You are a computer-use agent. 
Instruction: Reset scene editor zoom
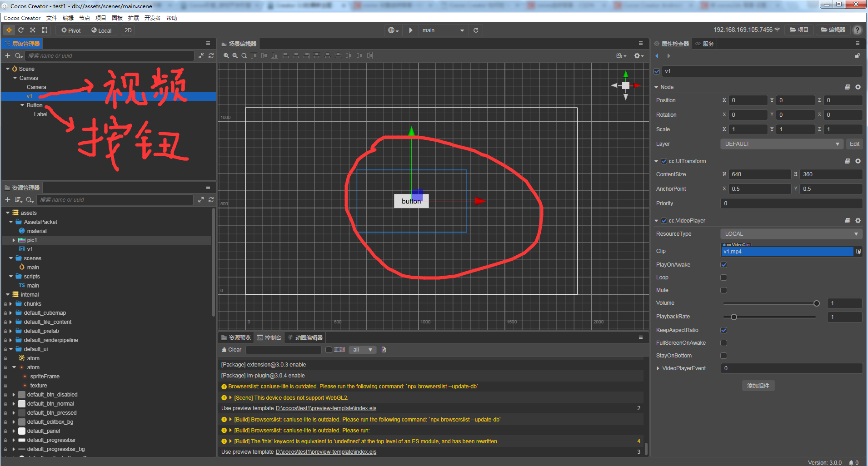(244, 55)
